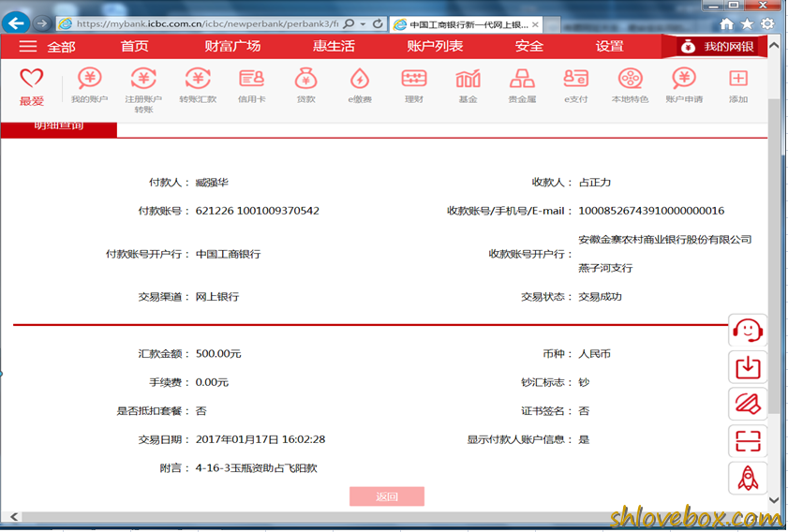The height and width of the screenshot is (532, 788).
Task: Click search magnifier in address bar
Action: coord(349,23)
